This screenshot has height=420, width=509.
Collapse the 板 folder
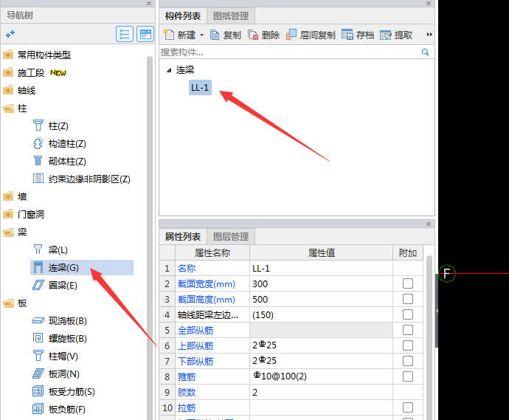[8, 303]
